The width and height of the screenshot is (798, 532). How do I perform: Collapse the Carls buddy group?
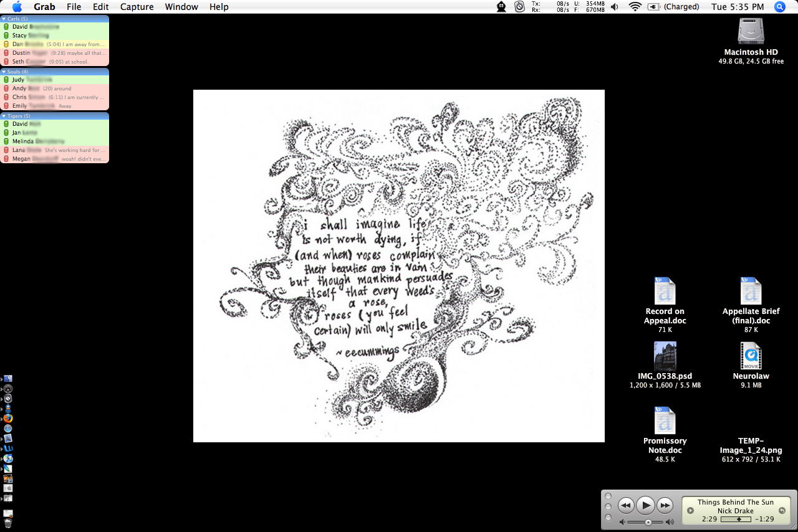[4, 19]
